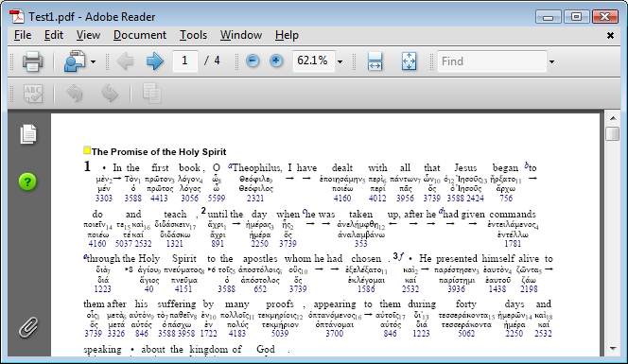Select the Fit Page view icon
628x364 pixels.
(x=409, y=61)
